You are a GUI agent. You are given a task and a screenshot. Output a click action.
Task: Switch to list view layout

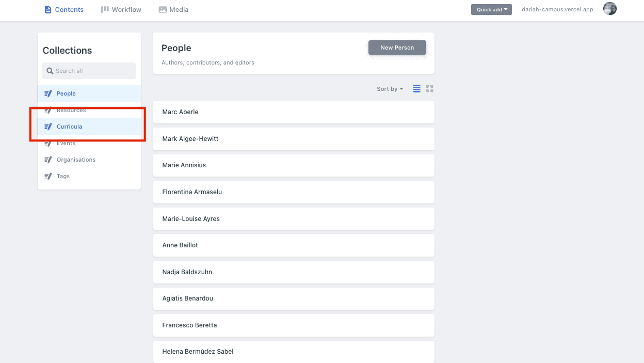click(x=416, y=89)
